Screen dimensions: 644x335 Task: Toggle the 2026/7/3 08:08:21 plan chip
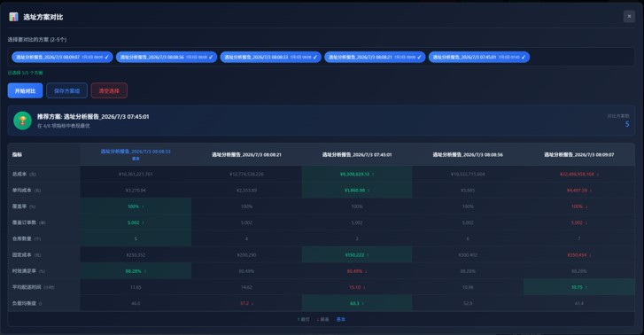click(x=375, y=57)
